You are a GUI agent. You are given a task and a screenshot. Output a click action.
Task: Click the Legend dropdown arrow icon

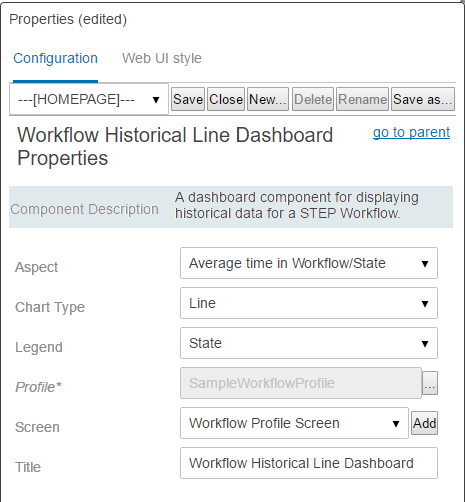(425, 344)
